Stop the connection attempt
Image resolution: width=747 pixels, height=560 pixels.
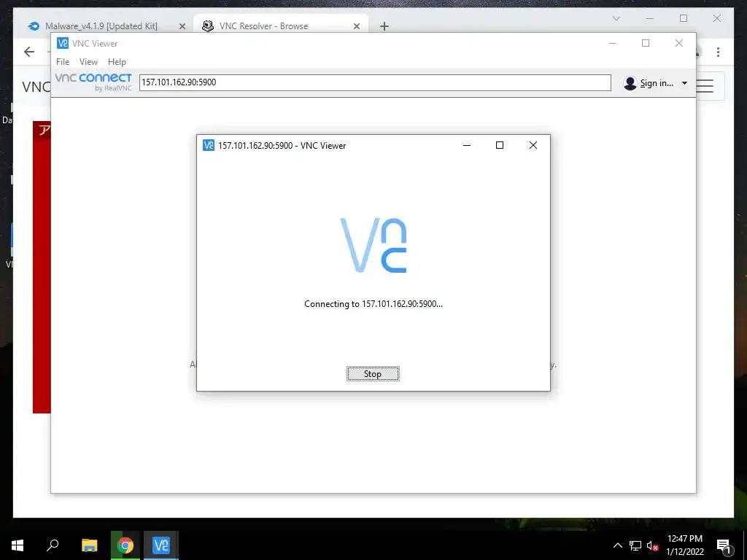pos(373,374)
